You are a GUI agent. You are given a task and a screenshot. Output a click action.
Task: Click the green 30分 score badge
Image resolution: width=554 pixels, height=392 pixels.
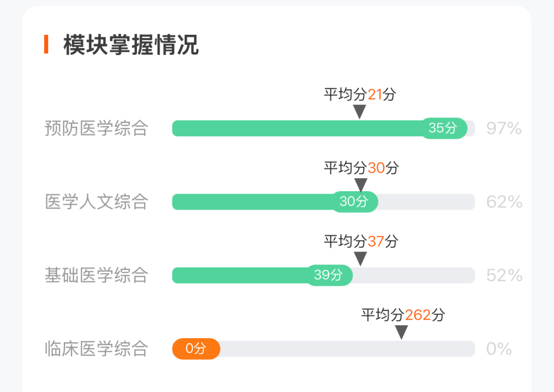(354, 201)
